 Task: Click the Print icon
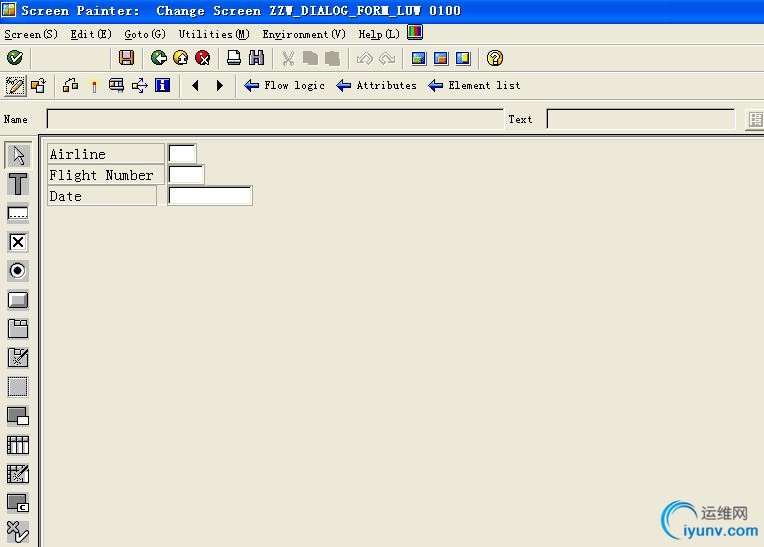(x=234, y=58)
